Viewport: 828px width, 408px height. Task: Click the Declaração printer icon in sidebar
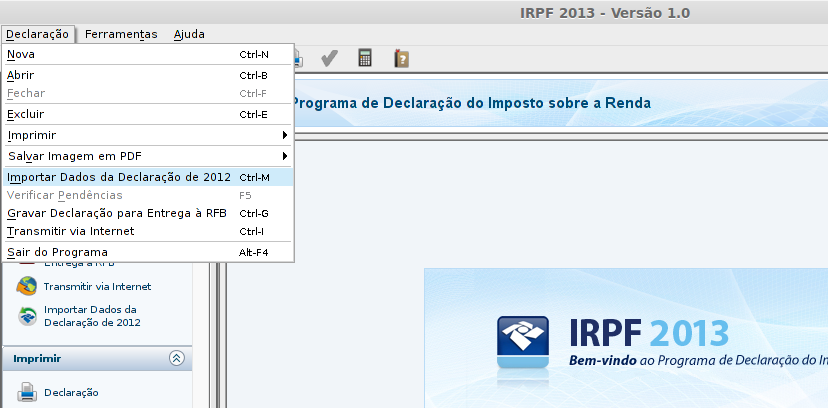pyautogui.click(x=27, y=392)
